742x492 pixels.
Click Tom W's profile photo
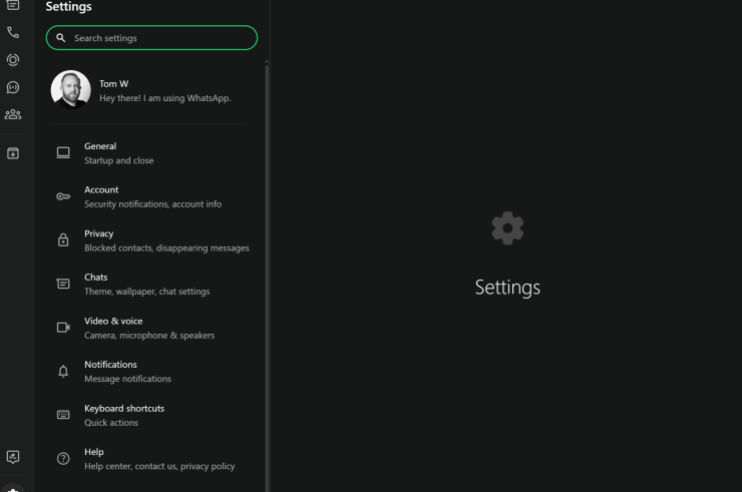coord(71,90)
